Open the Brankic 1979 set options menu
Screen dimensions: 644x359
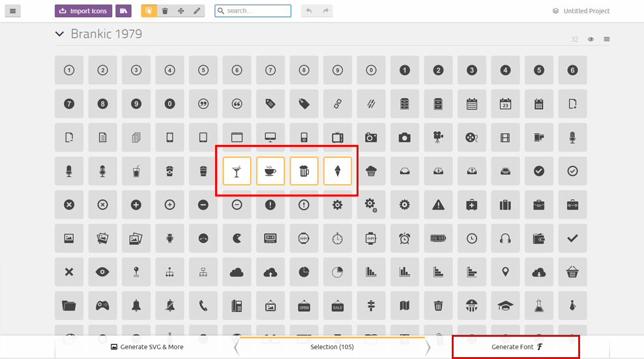pyautogui.click(x=607, y=39)
